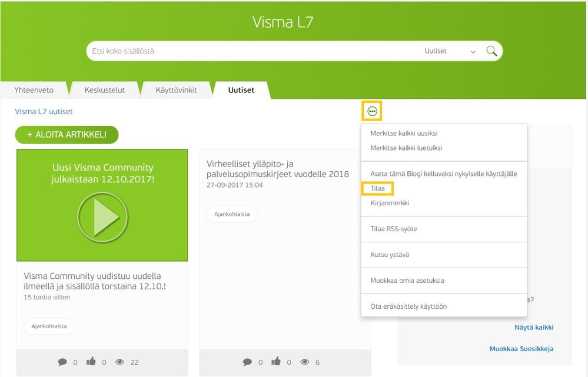Open the three-dot options menu icon
Image resolution: width=588 pixels, height=377 pixels.
tap(372, 111)
